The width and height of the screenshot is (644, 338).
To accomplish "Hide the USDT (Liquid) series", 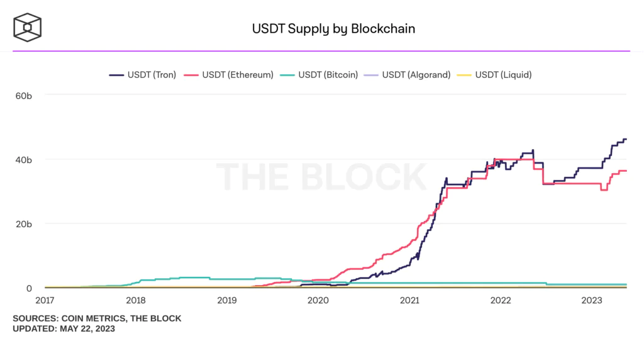I will click(x=494, y=75).
